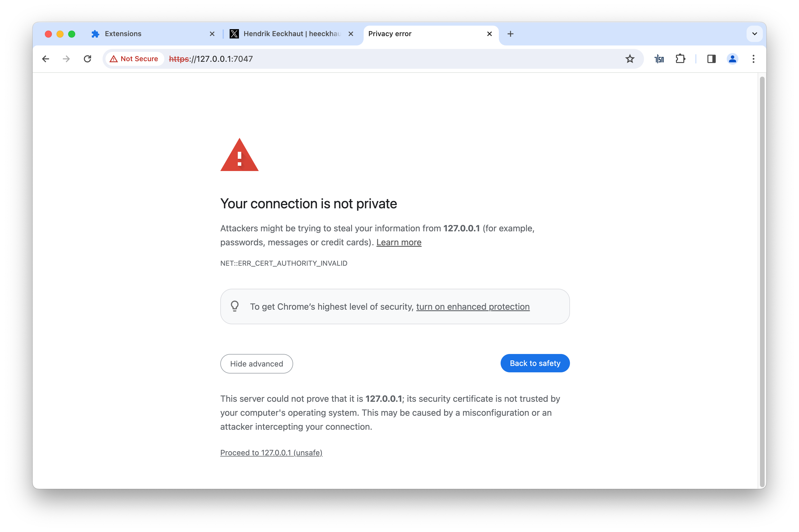
Task: Click the Back to safety button
Action: 535,363
